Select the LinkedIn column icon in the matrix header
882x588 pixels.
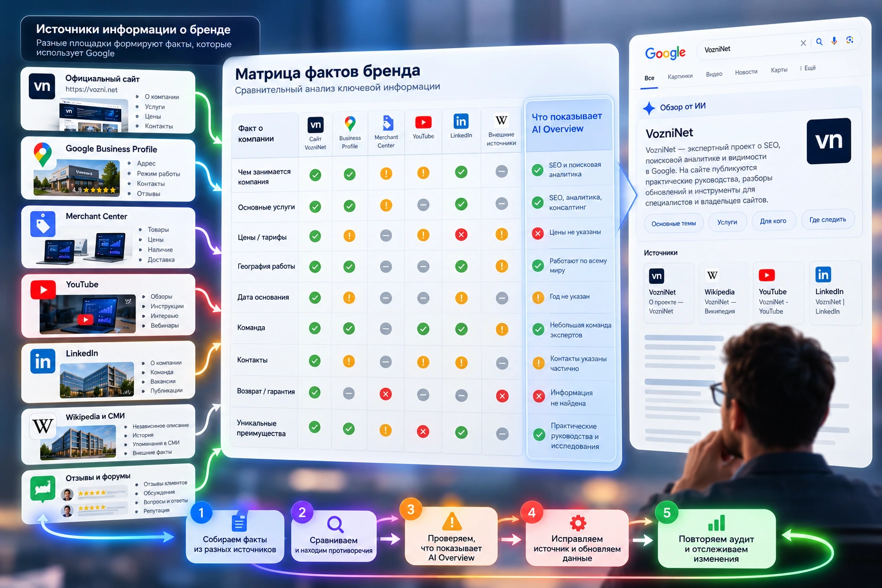pyautogui.click(x=461, y=121)
